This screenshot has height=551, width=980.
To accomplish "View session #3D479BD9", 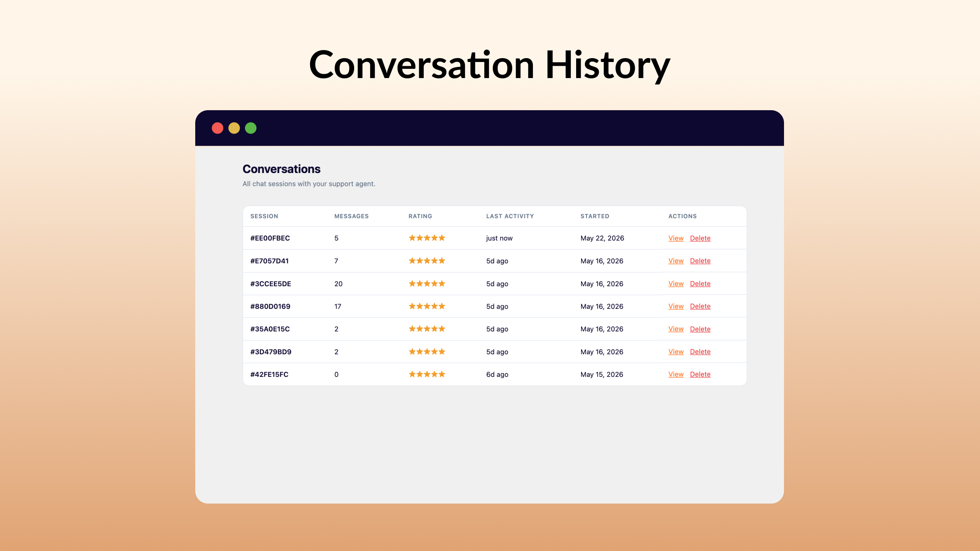I will tap(676, 352).
